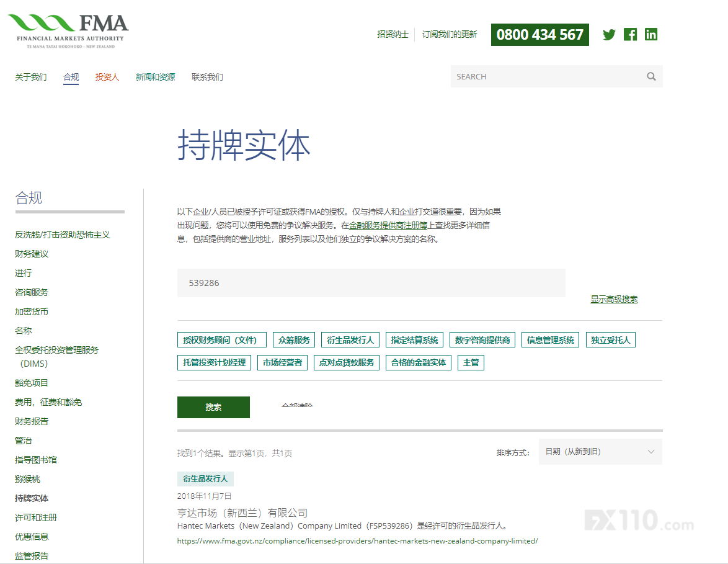Toggle the 数字咨询提供商 filter tag
The height and width of the screenshot is (564, 728).
tap(482, 340)
